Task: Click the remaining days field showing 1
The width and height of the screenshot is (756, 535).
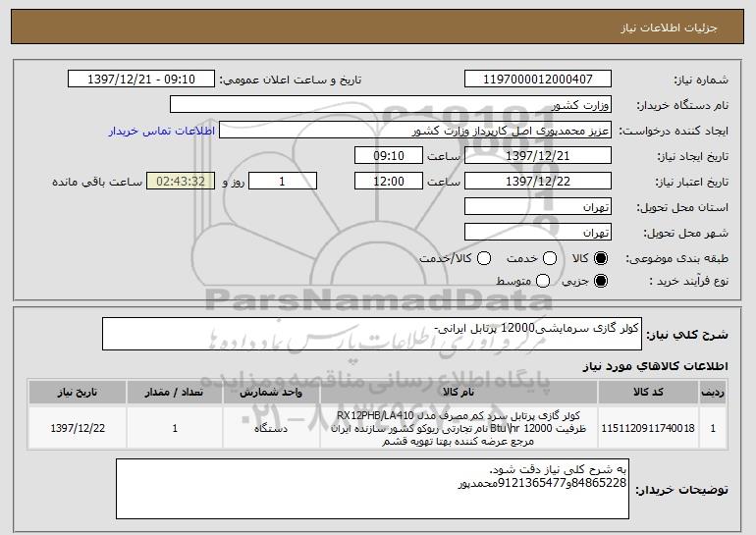Action: pyautogui.click(x=283, y=182)
